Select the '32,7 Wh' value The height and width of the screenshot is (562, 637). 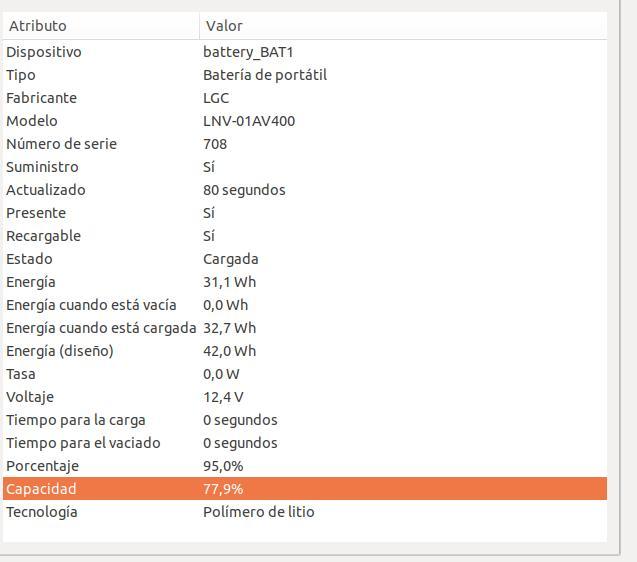(x=230, y=328)
